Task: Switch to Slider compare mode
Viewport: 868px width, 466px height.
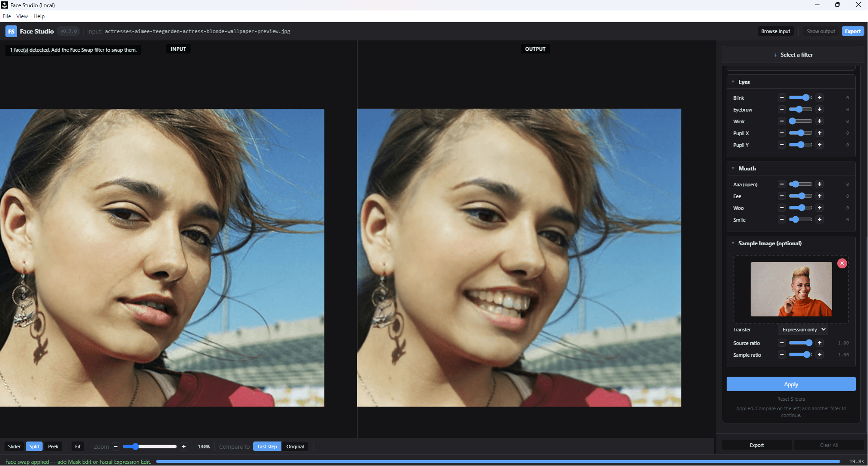Action: coord(14,447)
